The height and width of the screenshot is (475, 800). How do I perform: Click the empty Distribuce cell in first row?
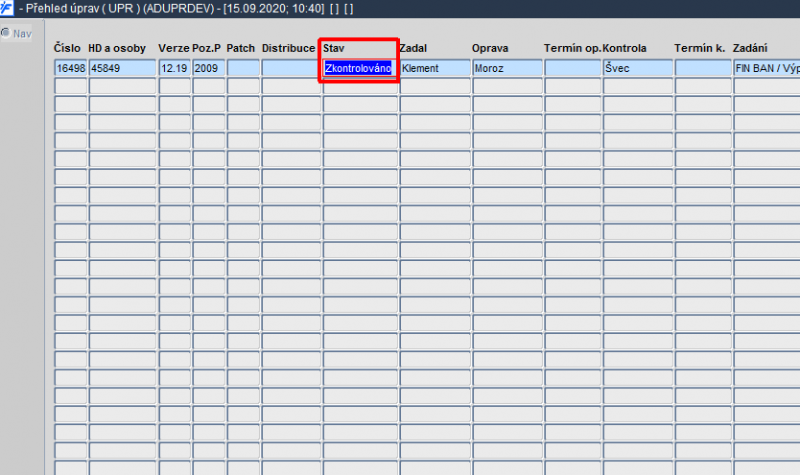291,68
